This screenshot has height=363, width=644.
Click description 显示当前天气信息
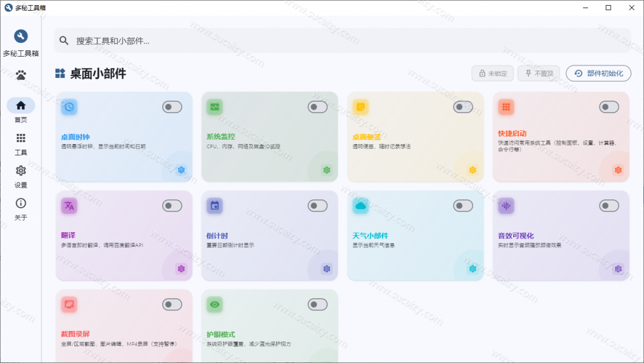(x=374, y=245)
